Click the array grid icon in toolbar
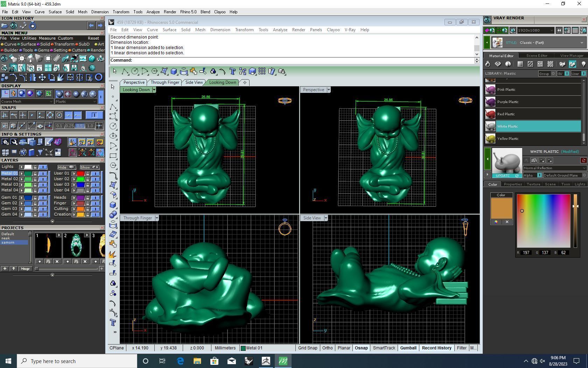 pos(262,71)
